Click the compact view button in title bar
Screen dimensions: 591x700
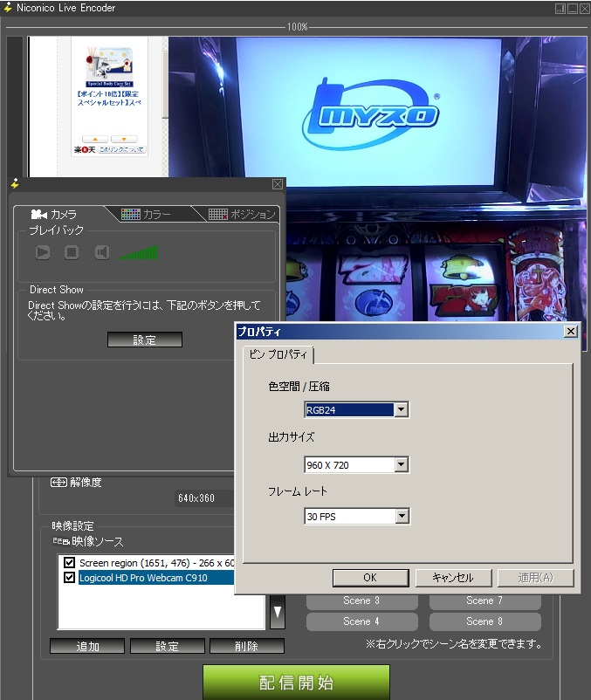pyautogui.click(x=560, y=9)
